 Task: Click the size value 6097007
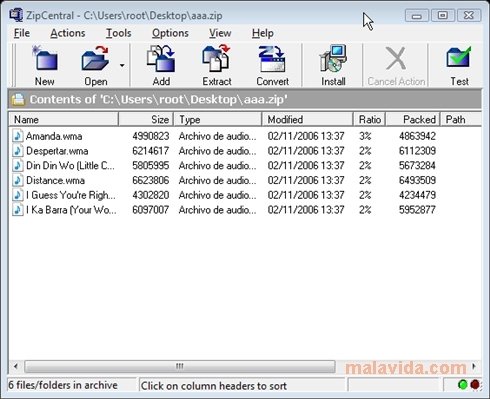point(151,210)
